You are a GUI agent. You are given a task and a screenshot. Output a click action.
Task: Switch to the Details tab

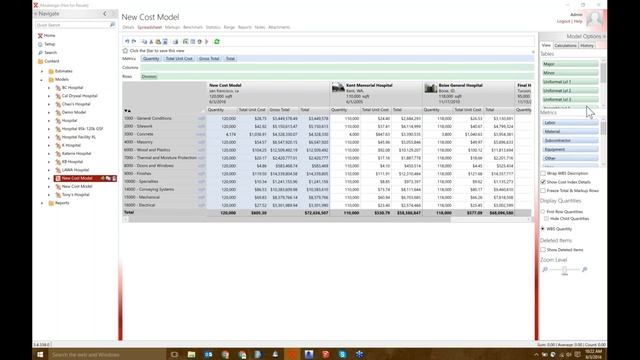pos(128,27)
